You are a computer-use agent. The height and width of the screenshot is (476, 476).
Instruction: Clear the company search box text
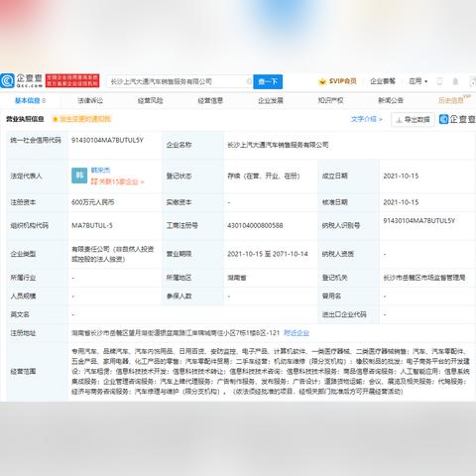pyautogui.click(x=249, y=81)
